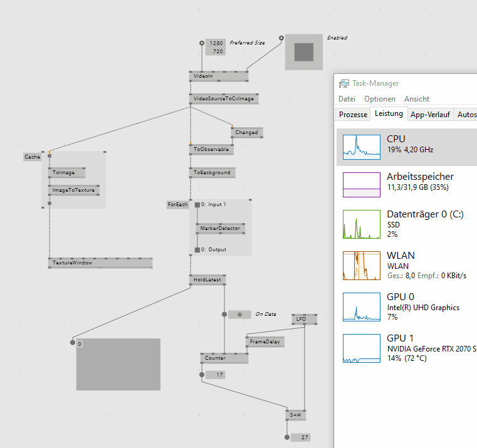Open the Optionen menu
477x448 pixels.
pos(379,99)
